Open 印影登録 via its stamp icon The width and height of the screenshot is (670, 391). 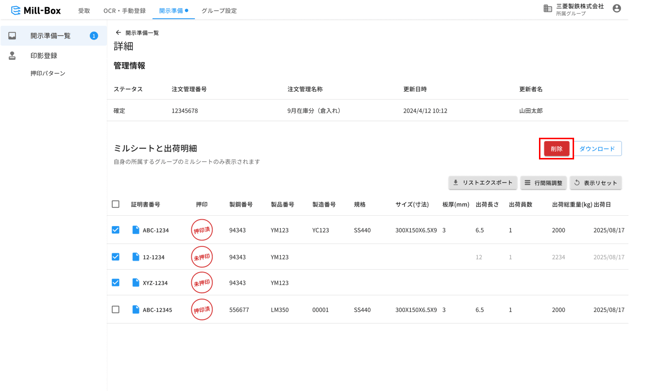click(12, 56)
